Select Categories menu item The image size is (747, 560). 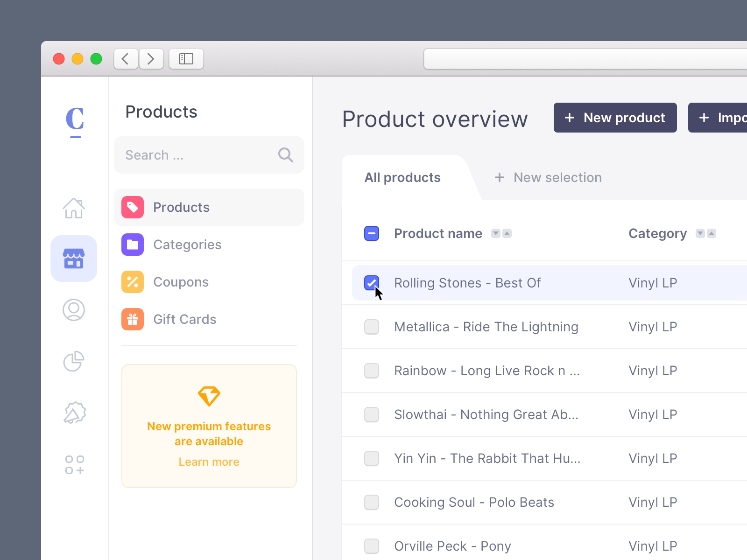209,245
